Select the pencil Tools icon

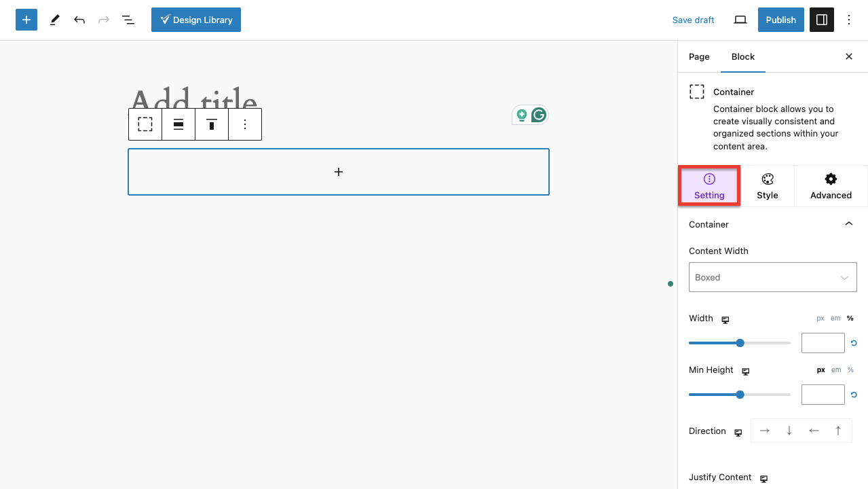point(55,20)
